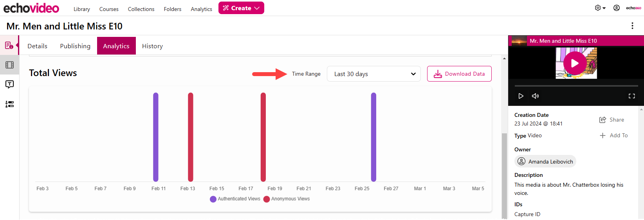Click the echovideo logo
644x220 pixels.
coord(31,8)
